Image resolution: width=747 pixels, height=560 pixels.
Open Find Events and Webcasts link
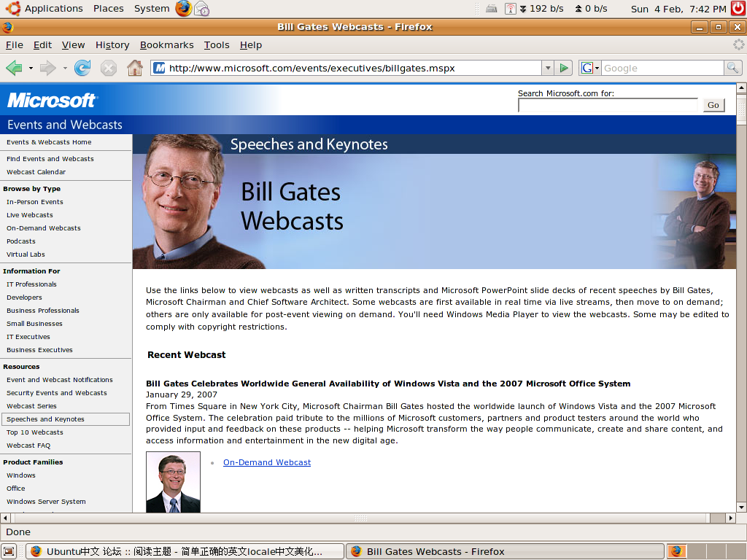[x=50, y=158]
